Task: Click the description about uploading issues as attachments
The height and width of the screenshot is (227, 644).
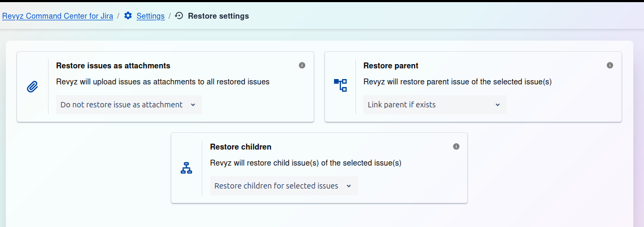Action: tap(163, 82)
